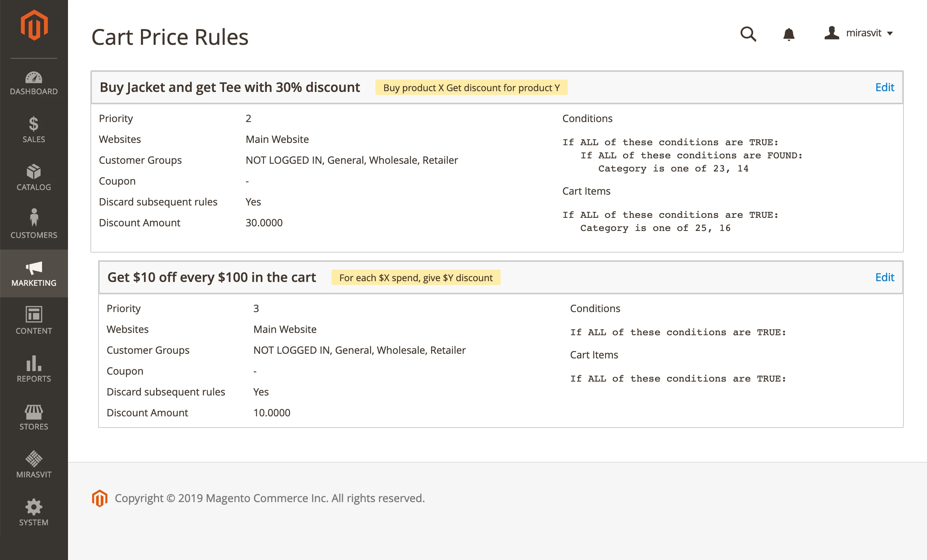Click the user avatar icon
This screenshot has height=560, width=927.
click(832, 33)
